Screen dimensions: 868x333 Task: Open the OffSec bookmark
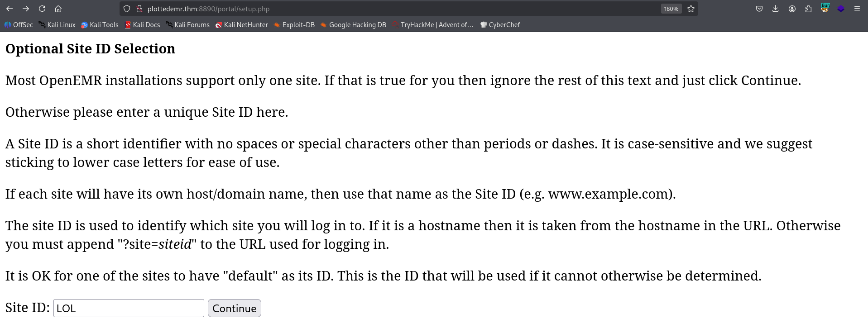[19, 25]
